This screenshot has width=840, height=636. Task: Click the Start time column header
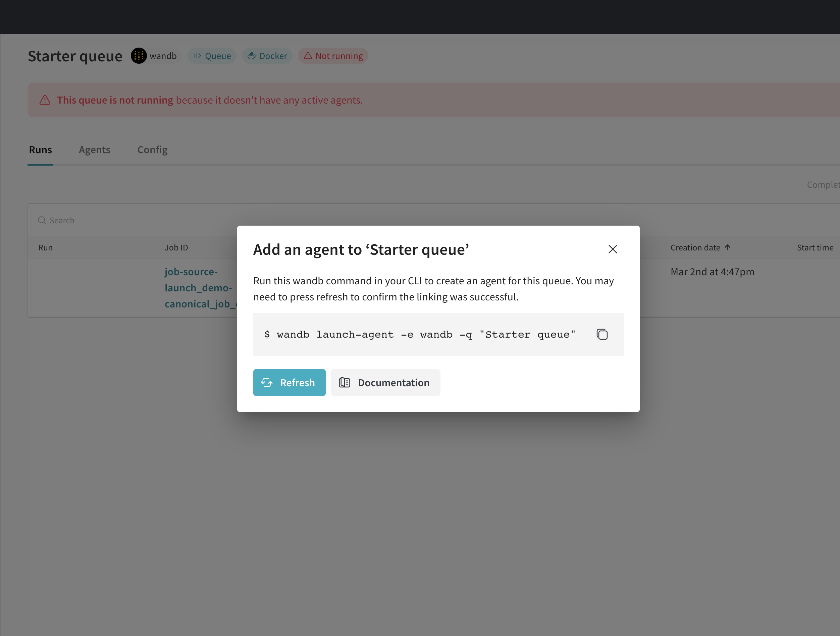click(x=815, y=248)
